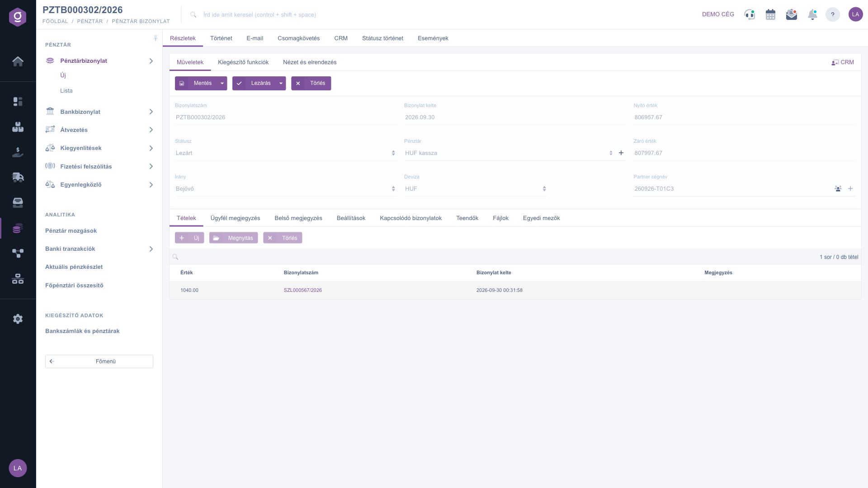Image resolution: width=868 pixels, height=488 pixels.
Task: Switch to the Fájlok tab
Action: tap(500, 218)
